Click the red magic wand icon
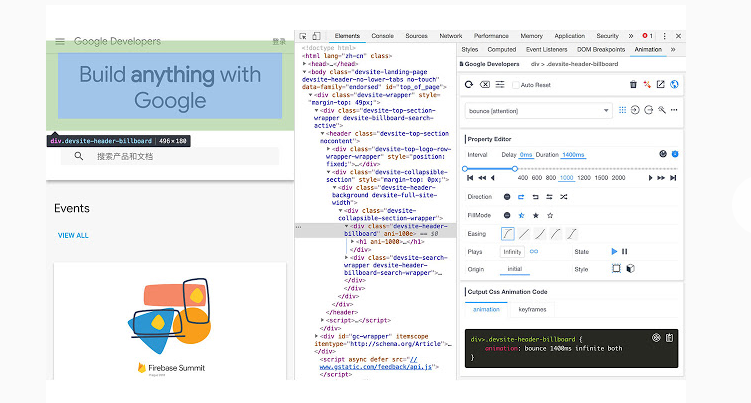This screenshot has width=751, height=403. click(647, 84)
